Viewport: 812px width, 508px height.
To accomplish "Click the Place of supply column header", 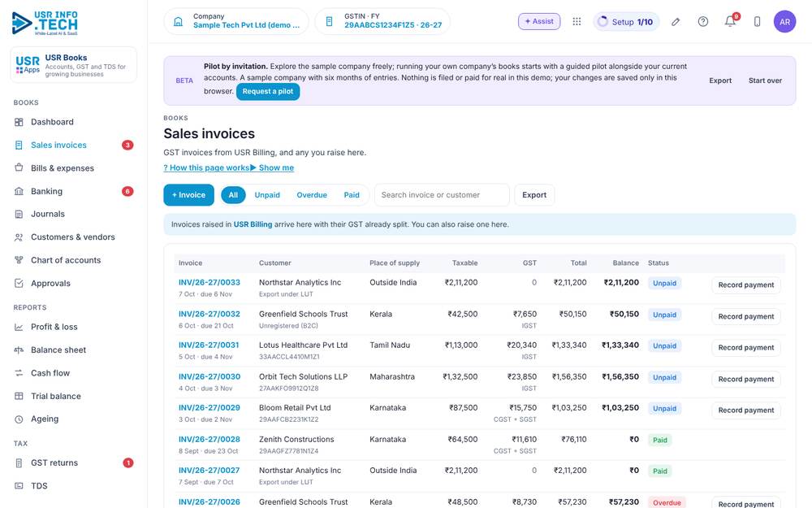I will (x=395, y=263).
